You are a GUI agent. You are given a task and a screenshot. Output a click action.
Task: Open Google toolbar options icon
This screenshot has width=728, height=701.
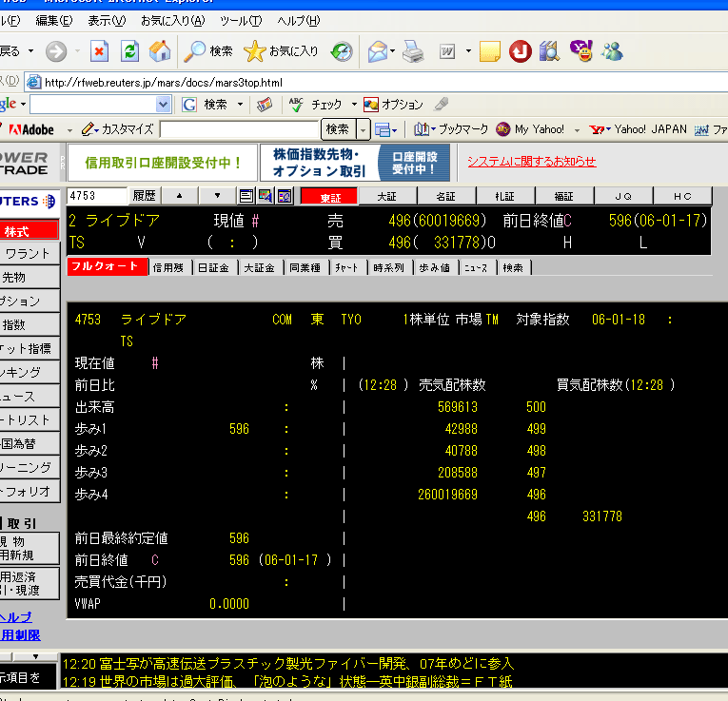pyautogui.click(x=371, y=105)
